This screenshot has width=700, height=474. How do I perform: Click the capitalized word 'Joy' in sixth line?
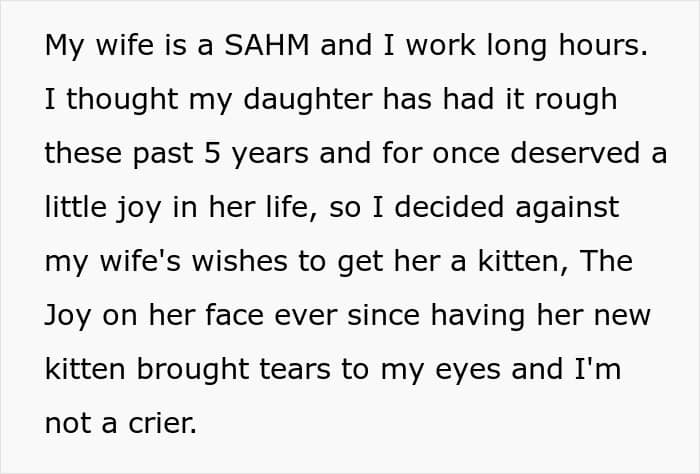tap(68, 316)
